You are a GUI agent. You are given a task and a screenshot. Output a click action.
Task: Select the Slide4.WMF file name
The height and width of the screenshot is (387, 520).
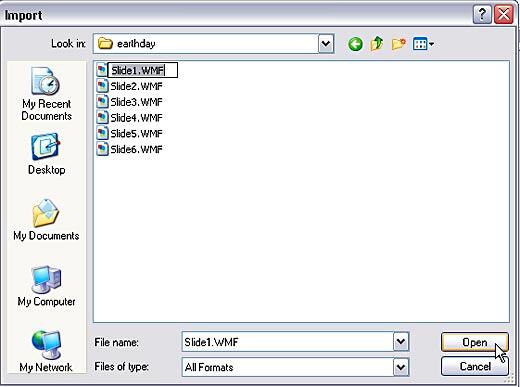click(x=136, y=118)
